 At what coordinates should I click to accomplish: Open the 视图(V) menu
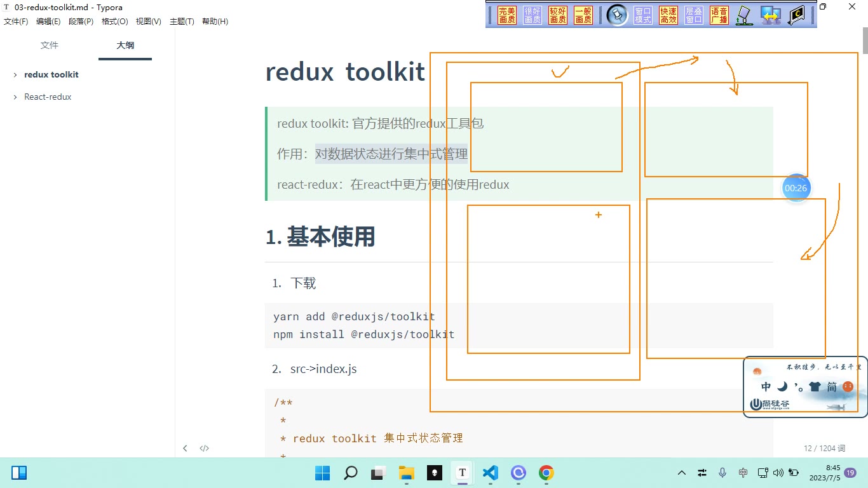(149, 22)
